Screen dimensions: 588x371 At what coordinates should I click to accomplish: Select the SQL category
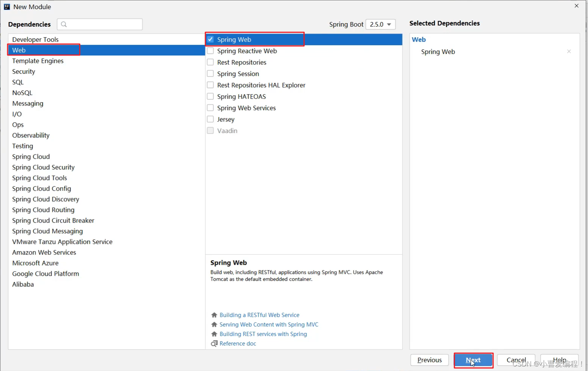click(x=107, y=82)
